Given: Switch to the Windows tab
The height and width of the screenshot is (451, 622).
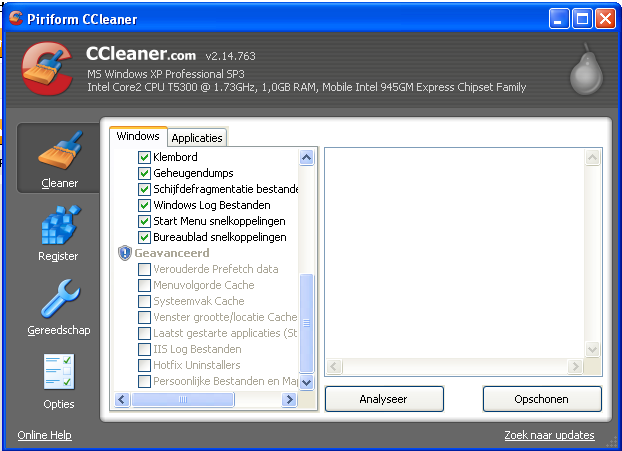Looking at the screenshot, I should tap(138, 136).
